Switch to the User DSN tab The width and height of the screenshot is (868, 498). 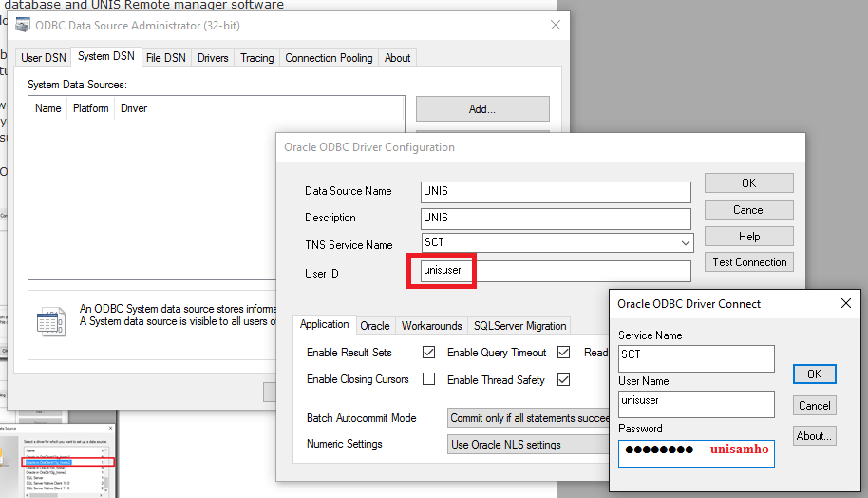click(43, 58)
